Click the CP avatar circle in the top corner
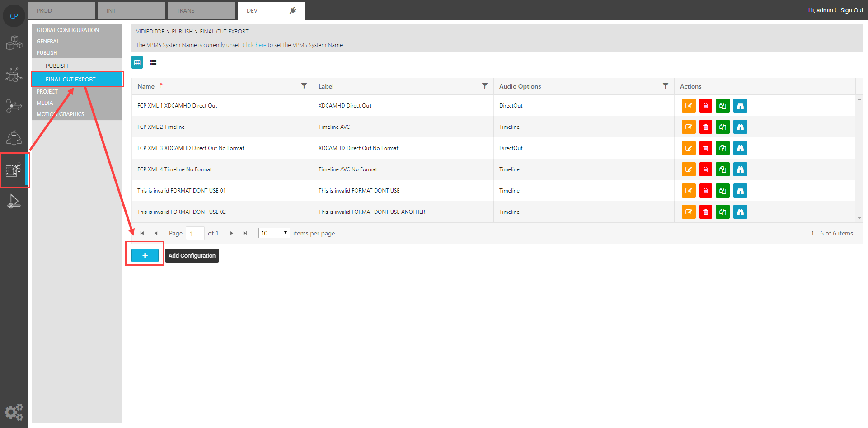The width and height of the screenshot is (868, 428). 14,15
